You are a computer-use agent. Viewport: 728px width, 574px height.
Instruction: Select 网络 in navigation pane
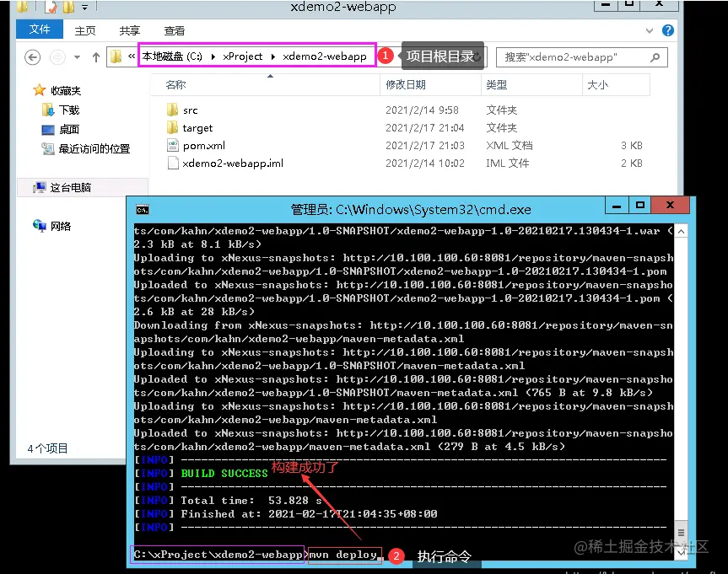[x=51, y=226]
